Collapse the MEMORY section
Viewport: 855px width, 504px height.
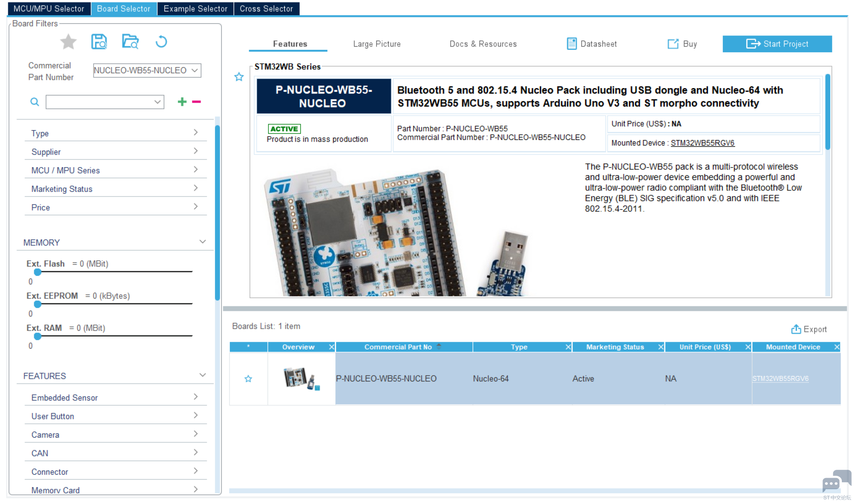(x=202, y=242)
